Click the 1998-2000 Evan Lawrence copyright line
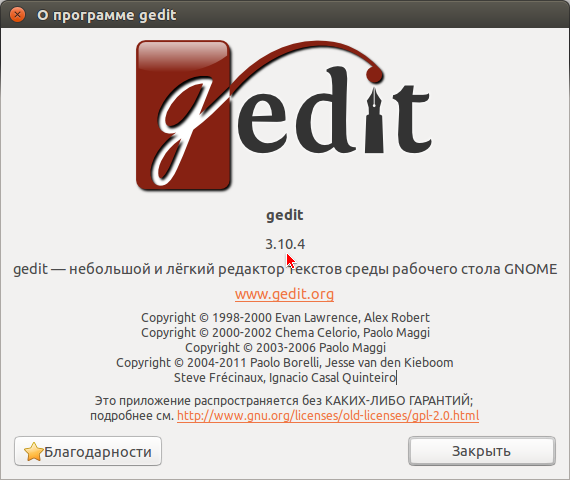 pos(285,318)
